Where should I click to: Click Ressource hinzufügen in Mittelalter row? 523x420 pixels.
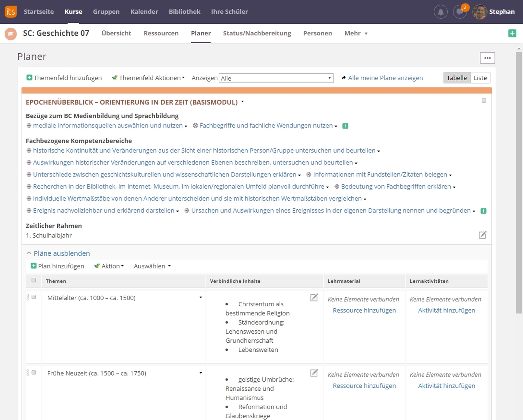[364, 310]
